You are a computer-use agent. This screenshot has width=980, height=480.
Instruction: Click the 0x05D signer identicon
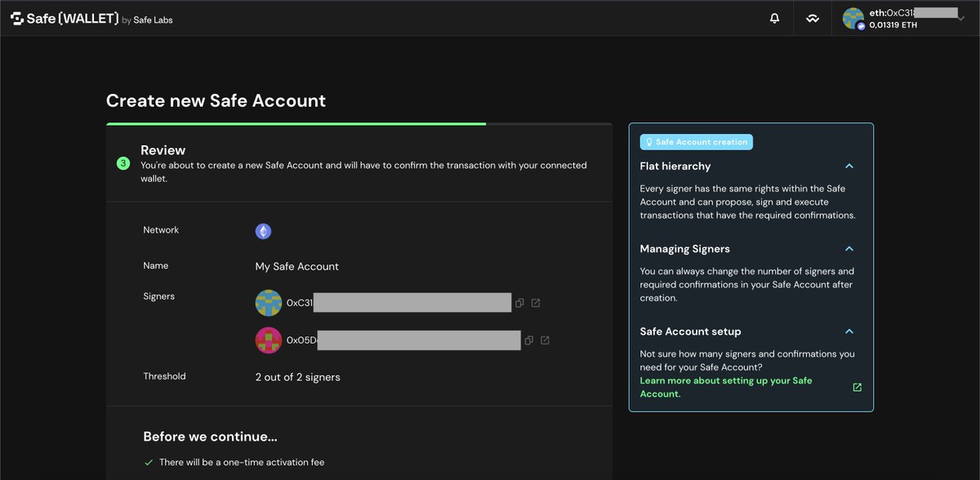pos(269,340)
